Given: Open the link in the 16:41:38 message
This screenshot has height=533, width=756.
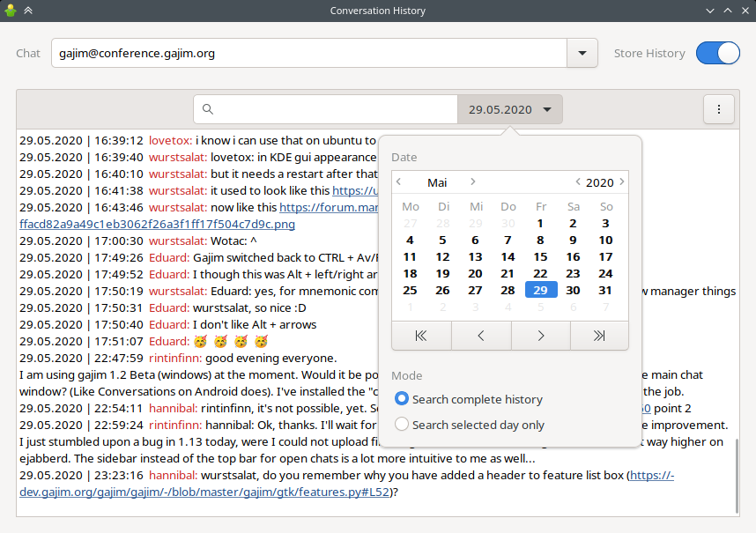Looking at the screenshot, I should [x=355, y=190].
